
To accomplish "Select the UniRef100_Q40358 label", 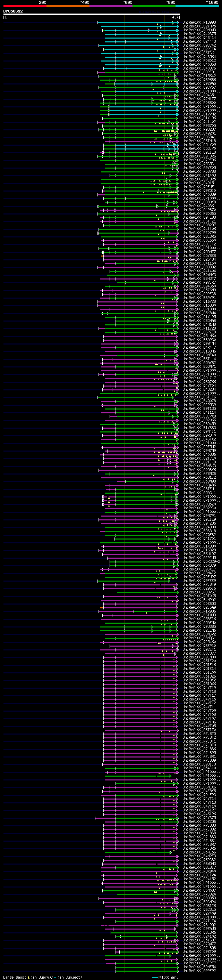I will click(199, 65).
